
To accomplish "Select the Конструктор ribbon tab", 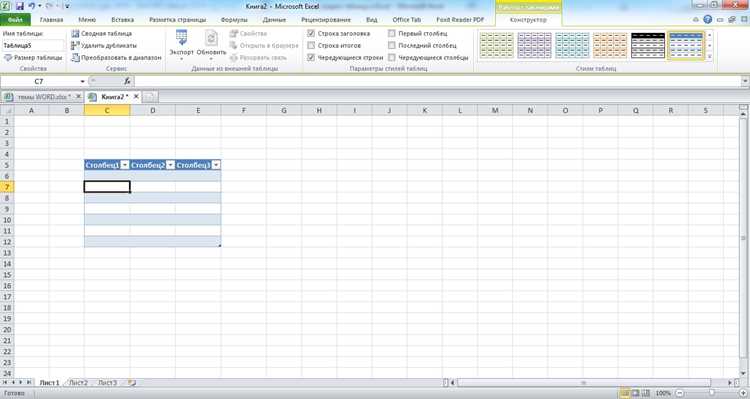I will [528, 20].
